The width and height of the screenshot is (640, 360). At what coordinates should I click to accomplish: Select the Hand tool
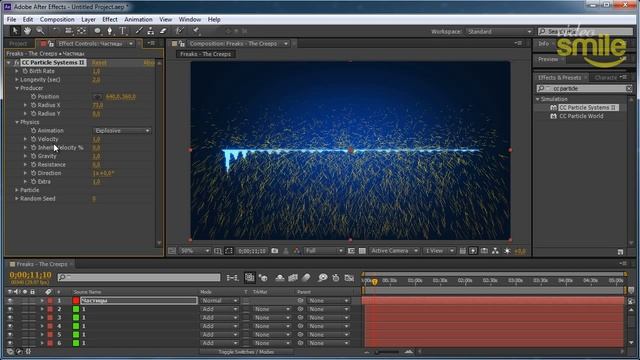(27, 31)
